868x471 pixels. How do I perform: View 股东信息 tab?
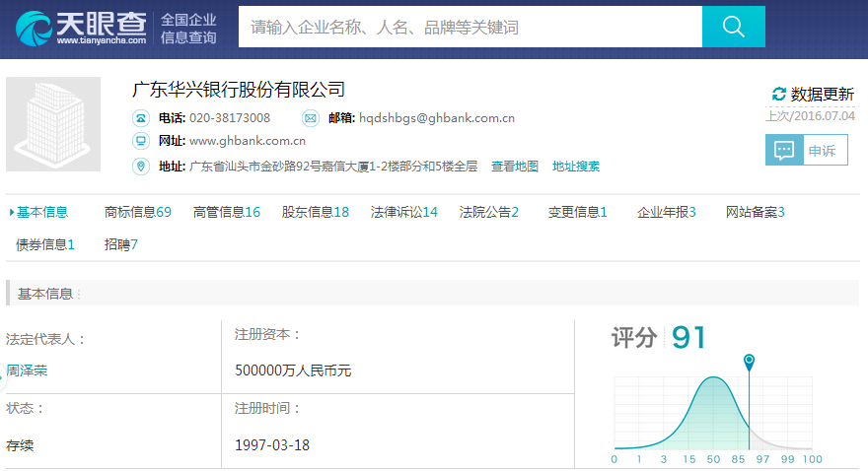[x=315, y=212]
